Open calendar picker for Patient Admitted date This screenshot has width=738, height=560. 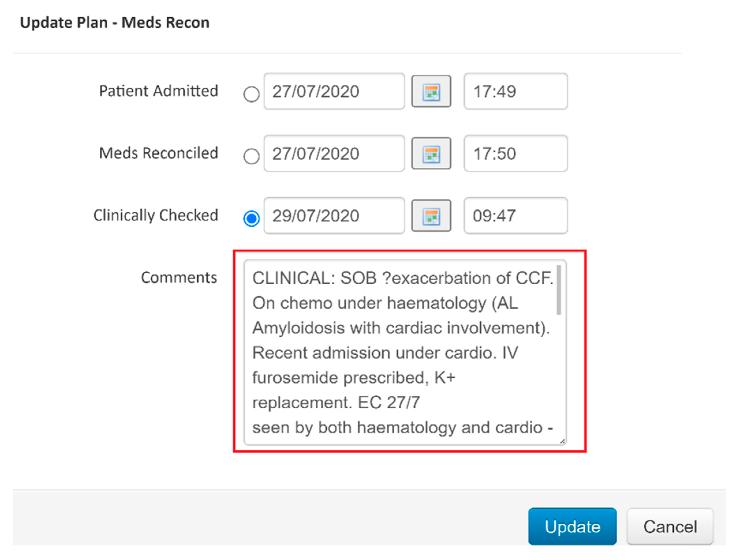pos(431,91)
